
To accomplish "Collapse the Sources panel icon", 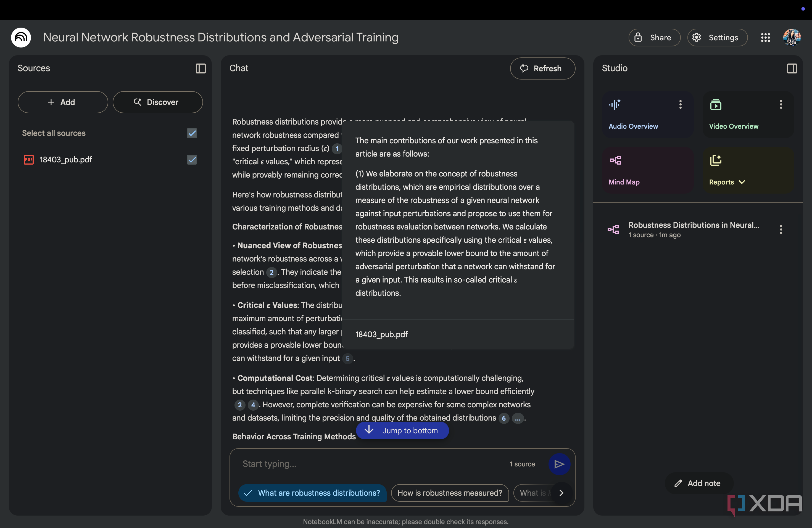I will 201,68.
